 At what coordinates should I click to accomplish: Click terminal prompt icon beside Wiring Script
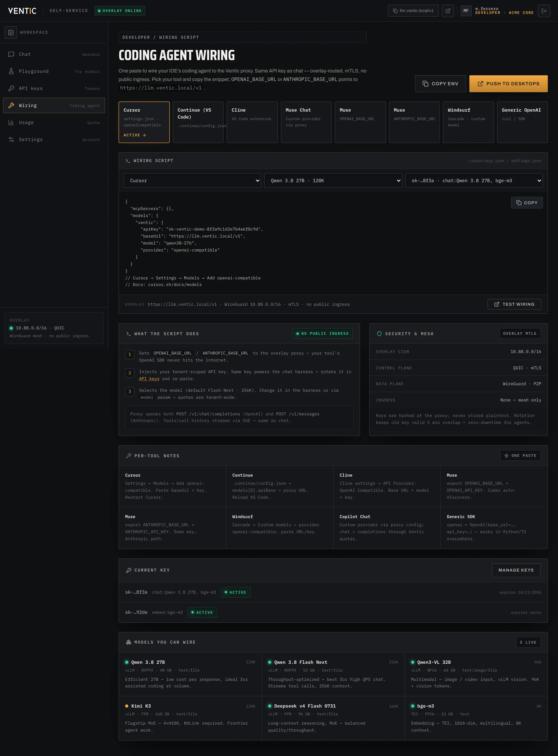coord(128,161)
